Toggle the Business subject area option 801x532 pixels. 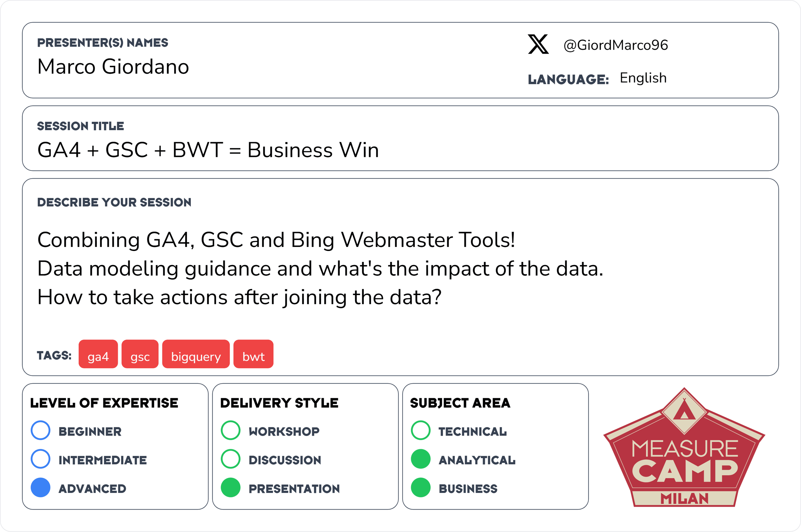(x=420, y=488)
